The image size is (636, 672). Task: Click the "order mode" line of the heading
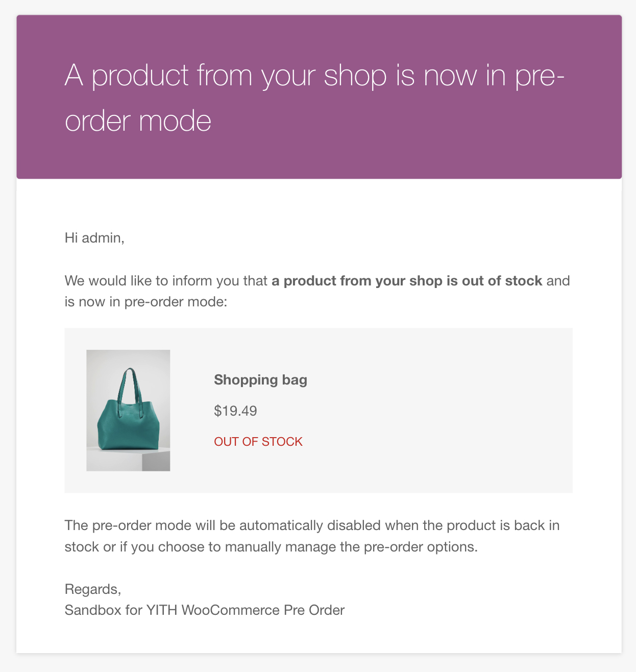[138, 121]
